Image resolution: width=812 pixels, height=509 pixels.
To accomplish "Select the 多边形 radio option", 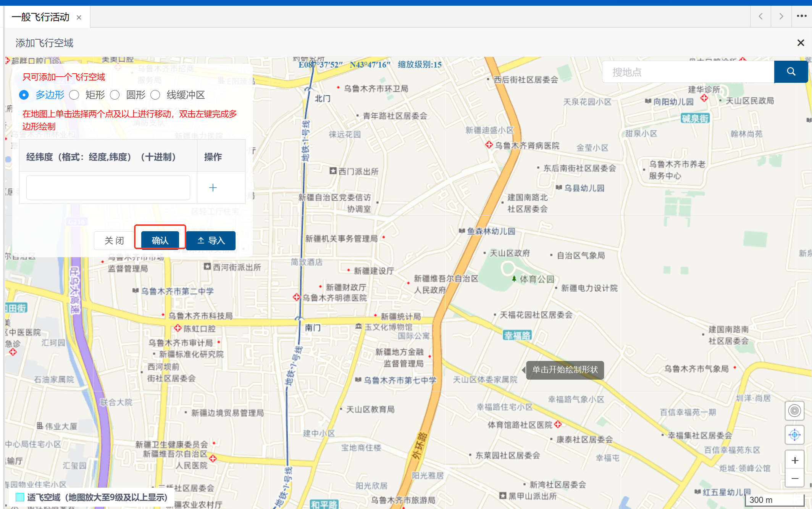I will [x=24, y=95].
